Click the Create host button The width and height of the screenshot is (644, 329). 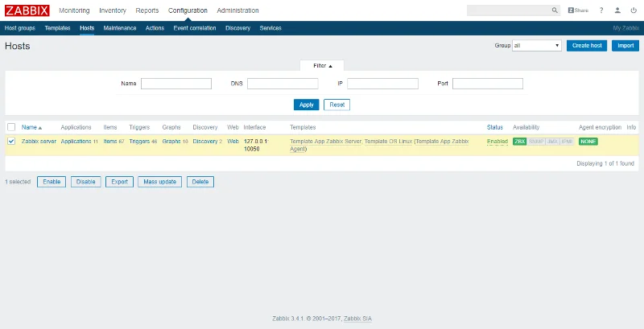click(x=587, y=46)
